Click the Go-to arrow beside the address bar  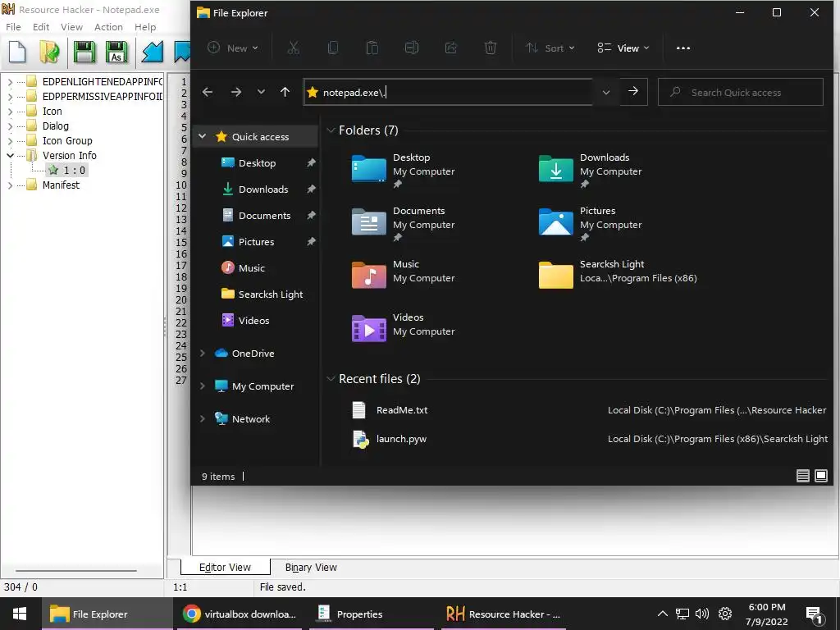(x=633, y=91)
